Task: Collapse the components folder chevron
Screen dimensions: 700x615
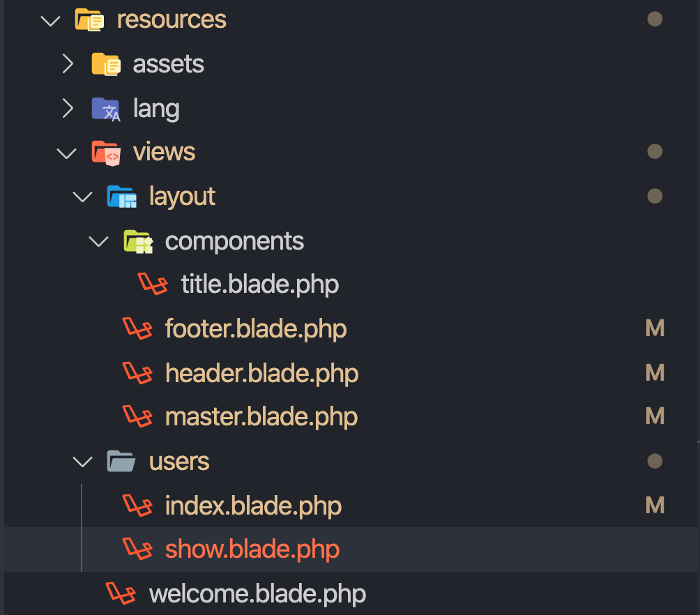Action: pos(100,241)
